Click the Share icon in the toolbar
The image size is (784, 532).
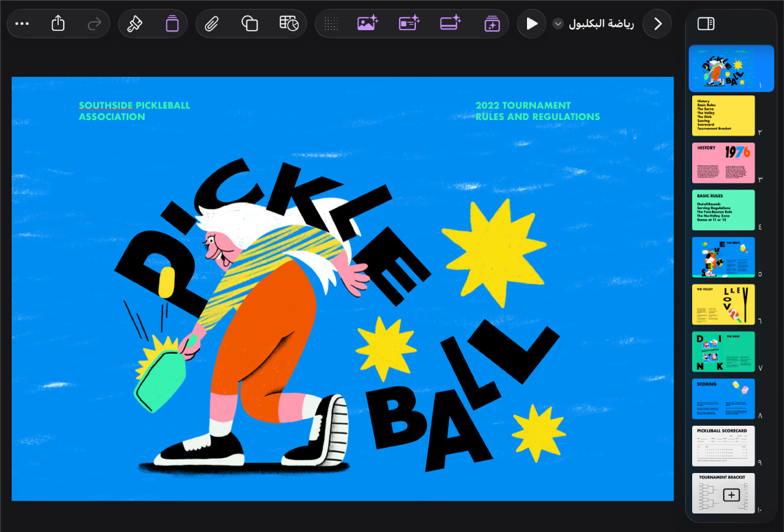click(x=58, y=23)
